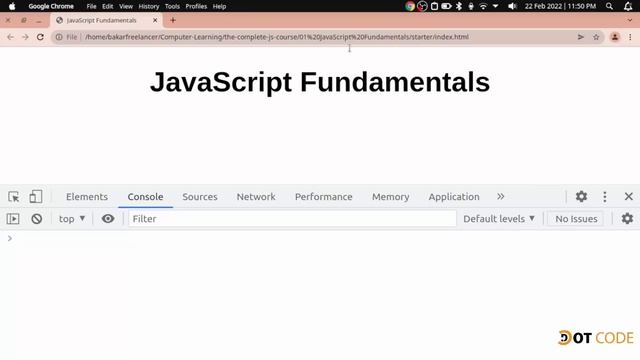This screenshot has width=640, height=360.
Task: Open Spotlight search magnifier
Action: point(609,6)
